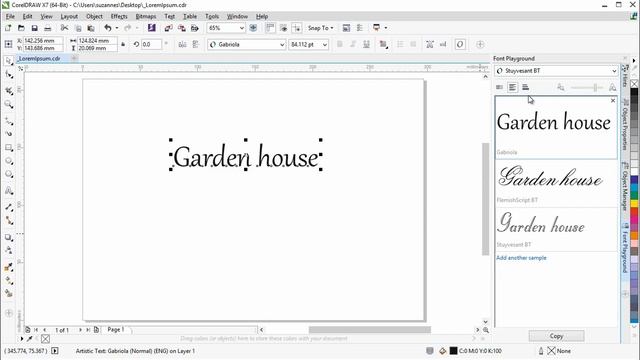Select the Color Eyedropper tool

point(9,267)
